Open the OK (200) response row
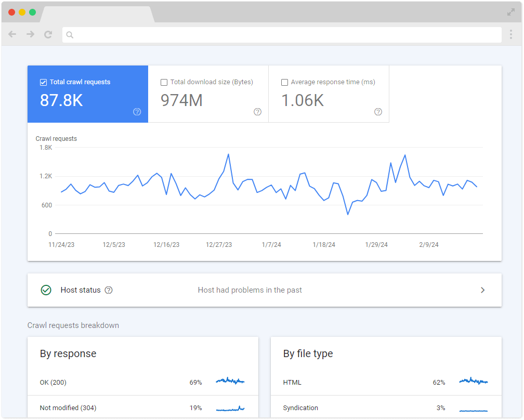 (x=143, y=382)
